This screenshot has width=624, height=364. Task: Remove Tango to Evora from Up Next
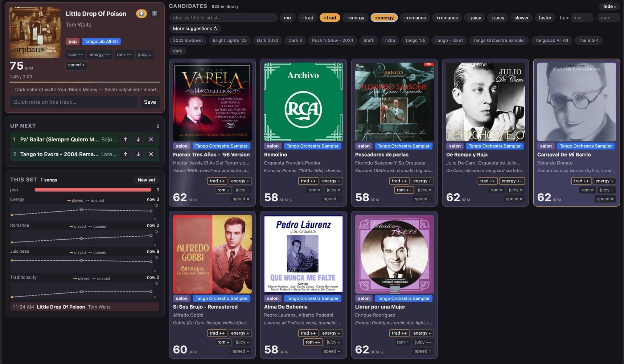coord(151,154)
